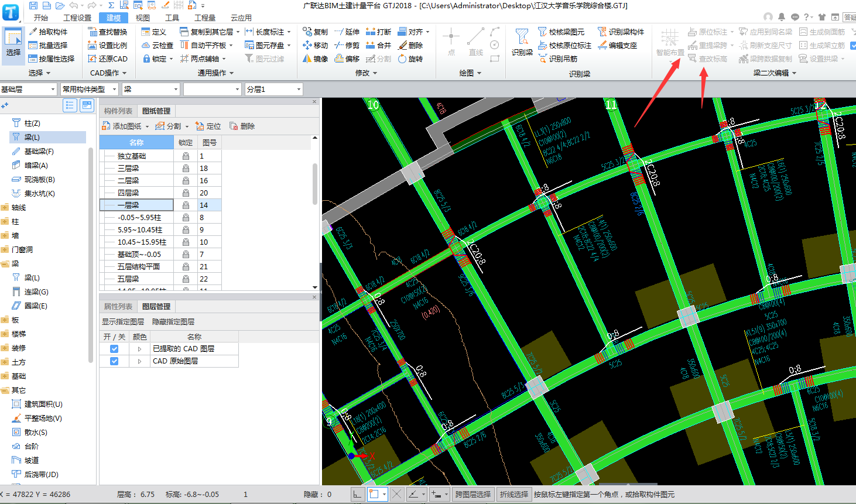Click the drawing list vertical scrollbar
856x504 pixels.
(x=315, y=183)
